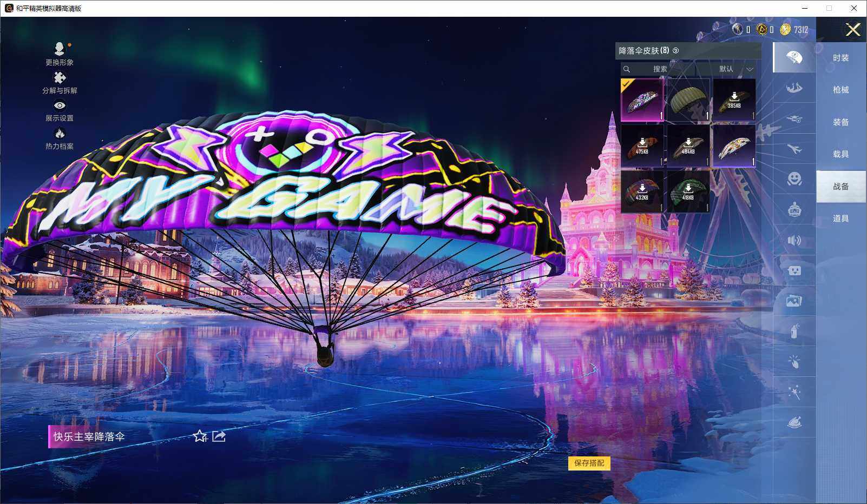The height and width of the screenshot is (504, 867).
Task: Click the 降落伞皮肤(8) panel title
Action: pyautogui.click(x=644, y=51)
